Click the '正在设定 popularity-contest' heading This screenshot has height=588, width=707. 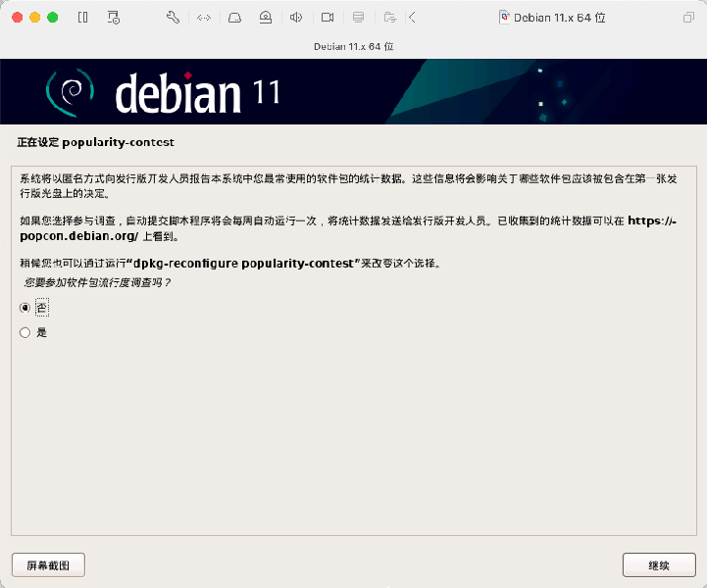click(95, 142)
